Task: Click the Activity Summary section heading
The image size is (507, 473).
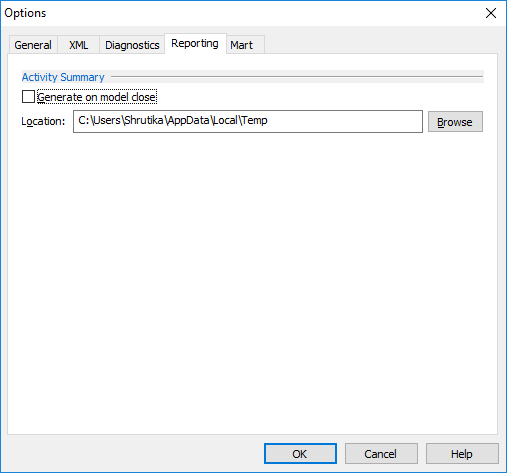Action: [63, 77]
